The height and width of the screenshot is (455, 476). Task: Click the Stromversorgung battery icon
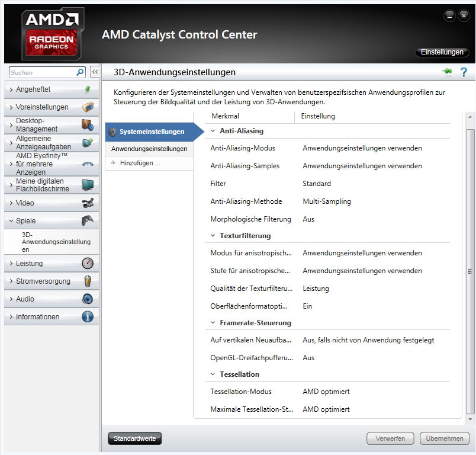(88, 281)
